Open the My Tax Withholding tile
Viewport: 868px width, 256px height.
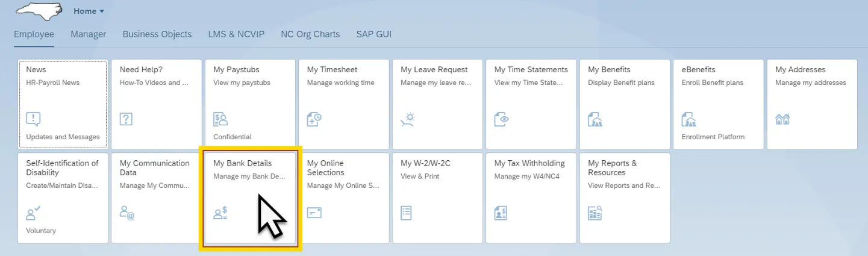pos(531,198)
